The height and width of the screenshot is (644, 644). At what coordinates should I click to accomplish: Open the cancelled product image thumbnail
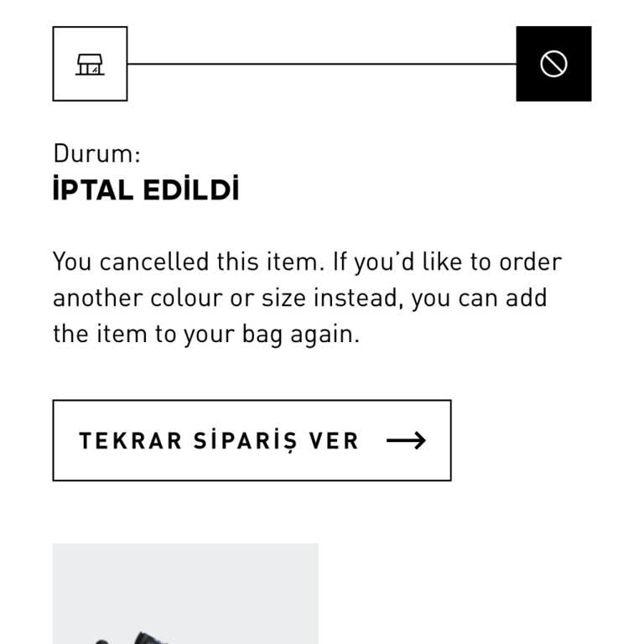[x=185, y=594]
